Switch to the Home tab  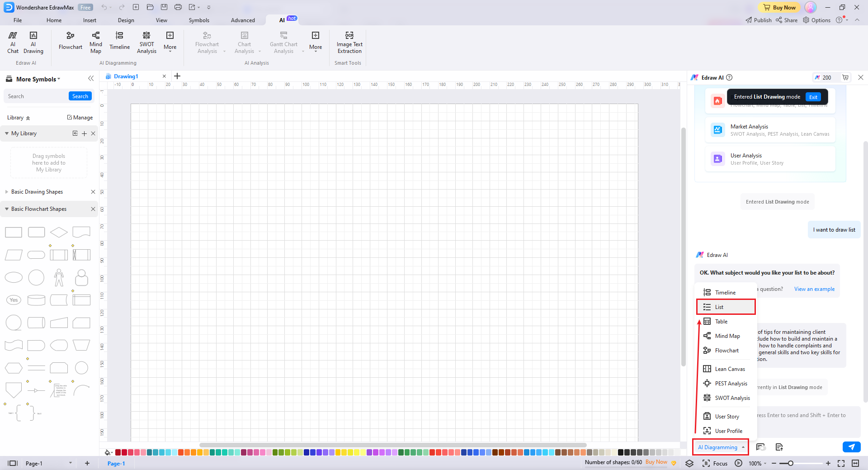pyautogui.click(x=54, y=20)
